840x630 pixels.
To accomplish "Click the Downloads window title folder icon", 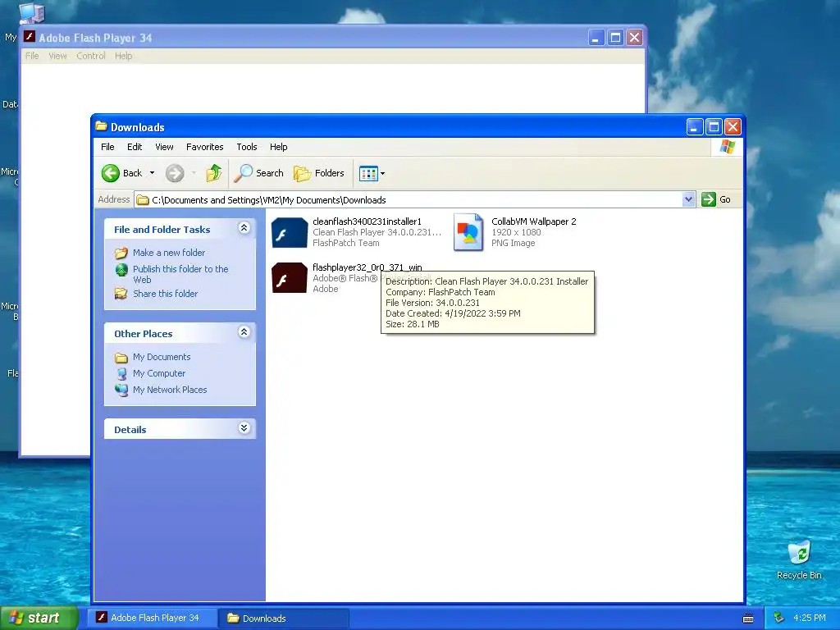I will coord(101,126).
